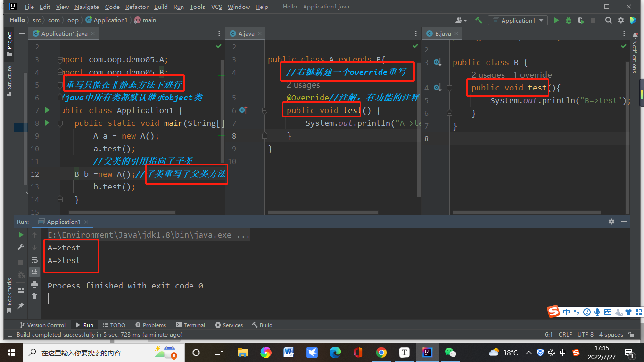Open the VCS menu
The height and width of the screenshot is (362, 644).
pyautogui.click(x=216, y=7)
